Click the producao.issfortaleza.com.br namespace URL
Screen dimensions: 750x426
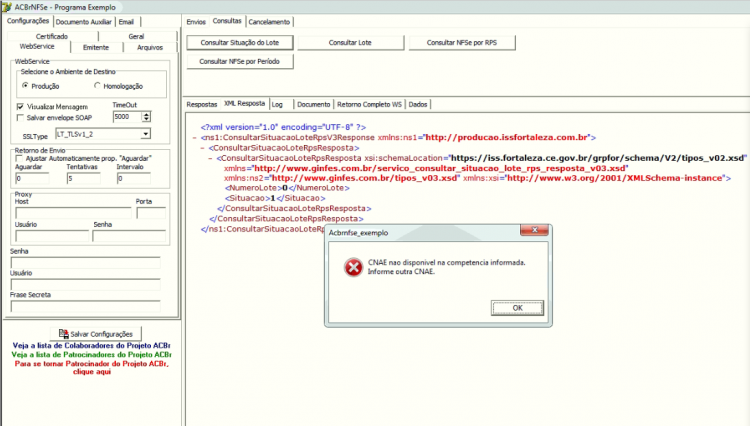506,138
